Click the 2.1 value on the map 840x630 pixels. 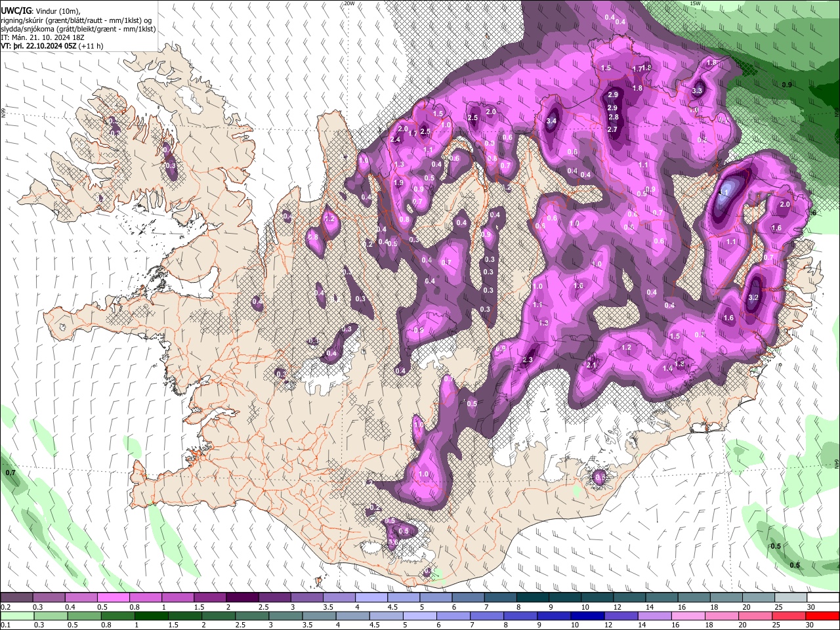click(x=591, y=365)
